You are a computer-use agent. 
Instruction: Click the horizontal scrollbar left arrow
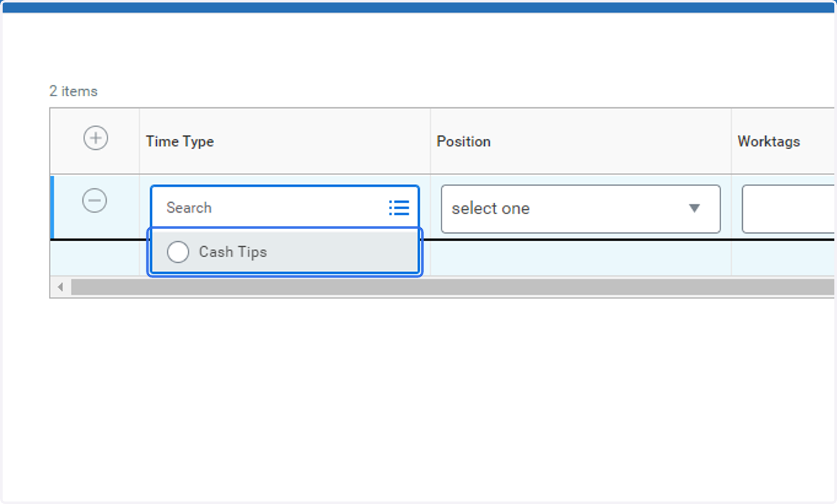point(61,287)
